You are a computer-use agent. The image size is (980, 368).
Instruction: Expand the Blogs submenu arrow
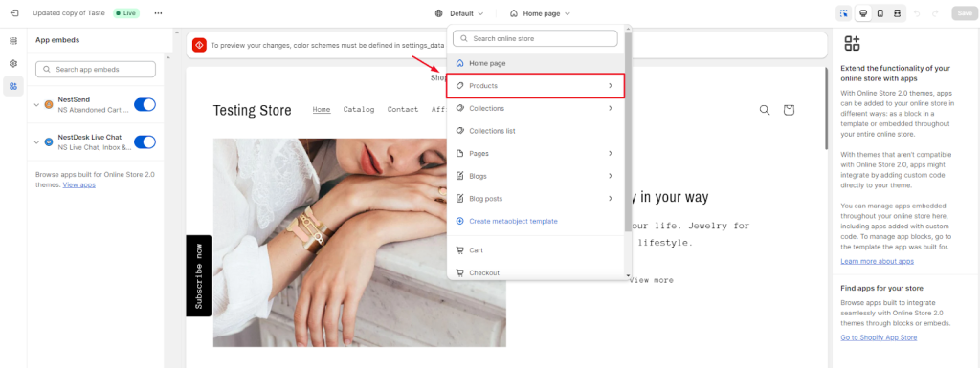coord(611,176)
